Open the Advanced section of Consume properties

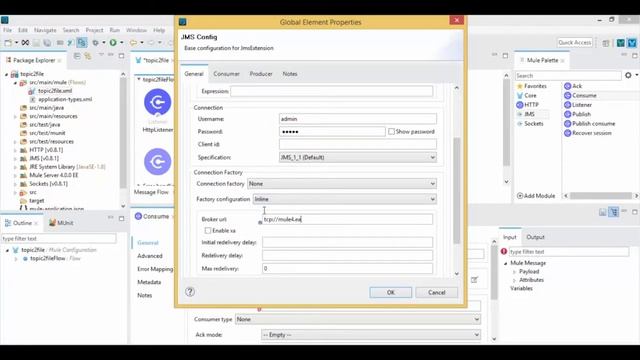pos(150,256)
